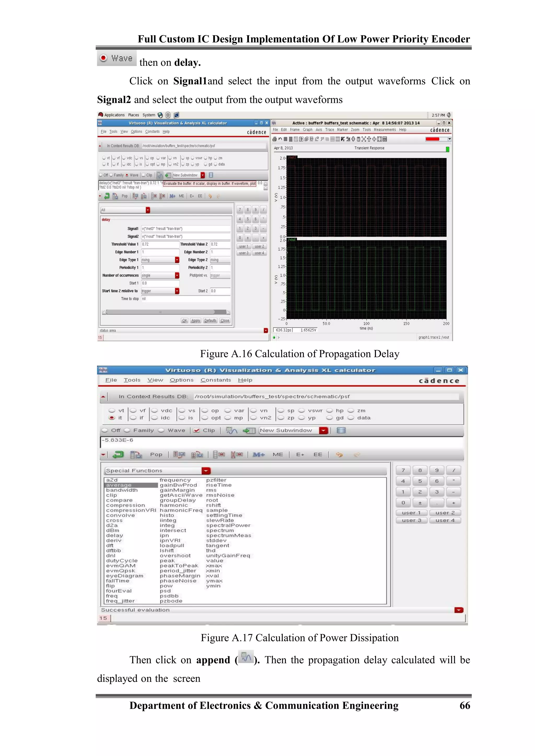This screenshot has width=535, height=756.
Task: Click terminal launcher icon in GNOME top panel
Action: coord(176,115)
